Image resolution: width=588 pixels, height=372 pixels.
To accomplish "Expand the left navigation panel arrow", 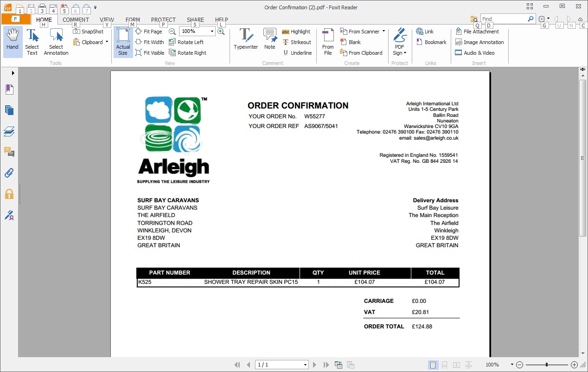I will coord(13,73).
